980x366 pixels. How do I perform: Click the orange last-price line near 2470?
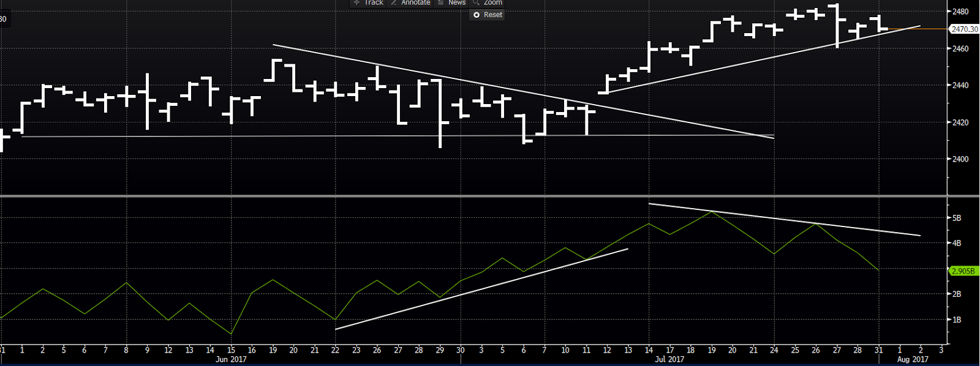(x=918, y=29)
